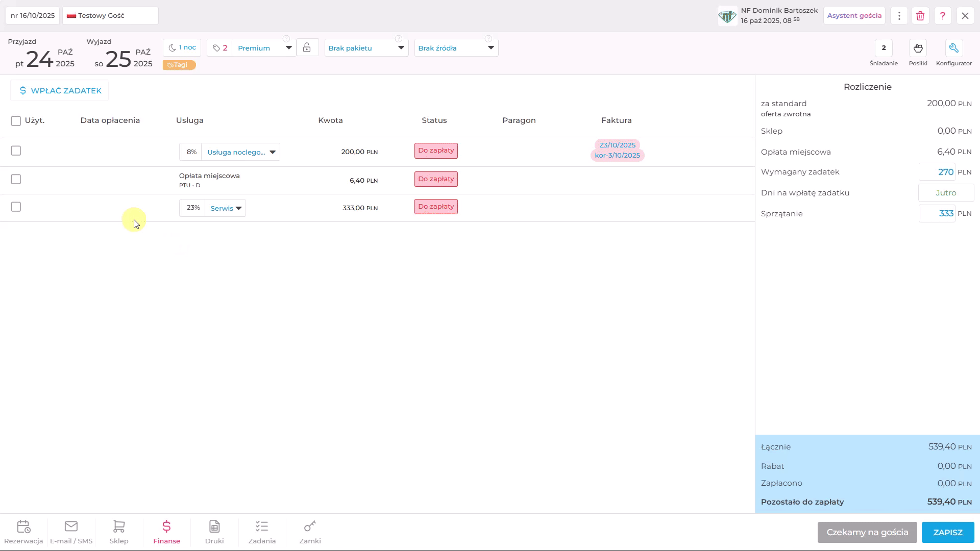Check the Opłata miejscowa row checkbox
Screen dimensions: 980x551
16,179
